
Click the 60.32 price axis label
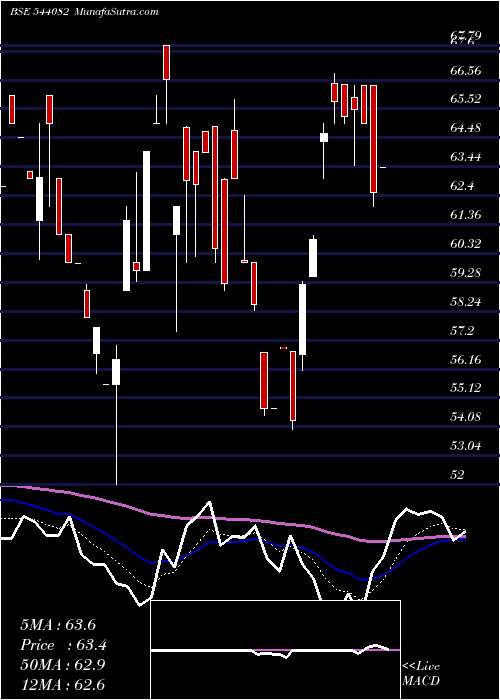pos(466,244)
